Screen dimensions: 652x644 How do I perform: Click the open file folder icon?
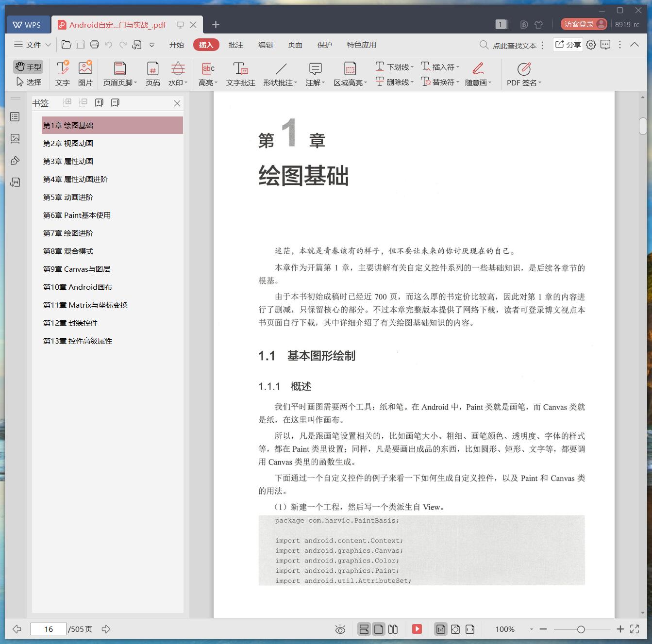67,45
